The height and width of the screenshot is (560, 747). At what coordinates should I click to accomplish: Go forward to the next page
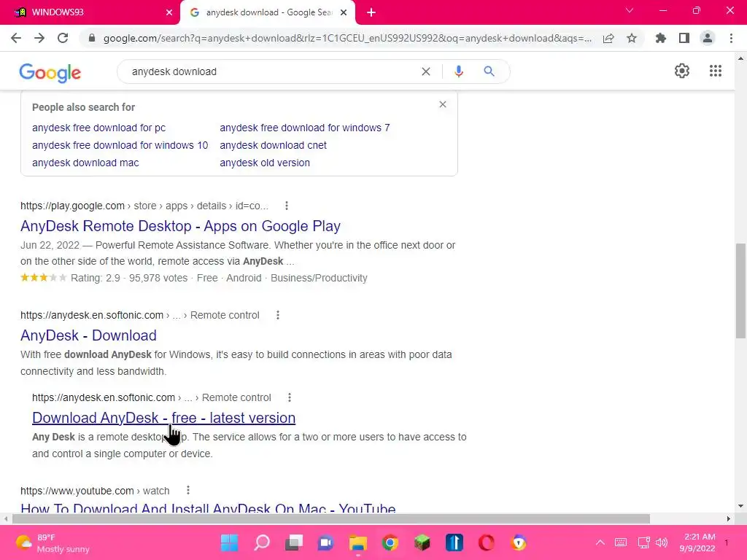[39, 38]
